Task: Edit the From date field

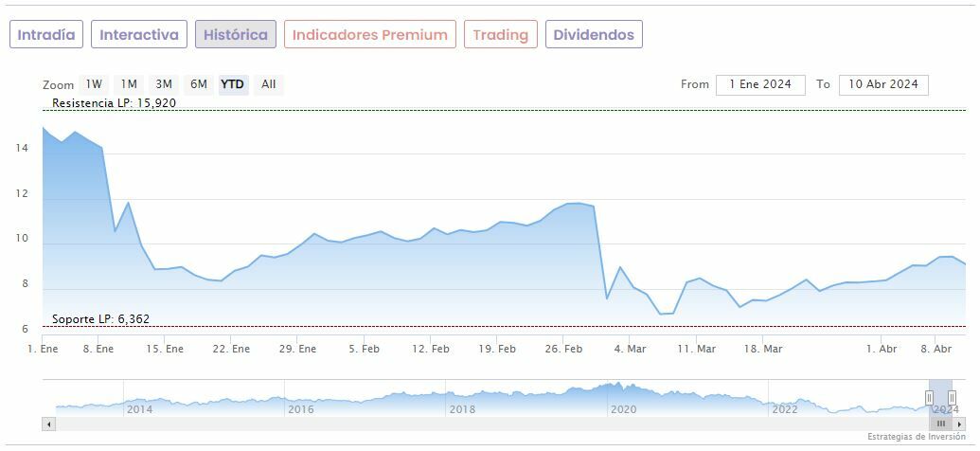Action: click(760, 84)
